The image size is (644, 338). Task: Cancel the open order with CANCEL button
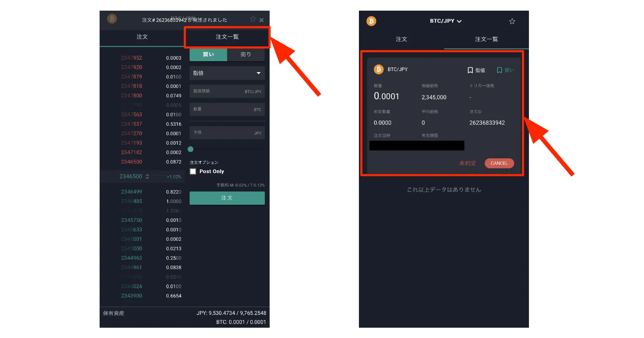pyautogui.click(x=499, y=163)
